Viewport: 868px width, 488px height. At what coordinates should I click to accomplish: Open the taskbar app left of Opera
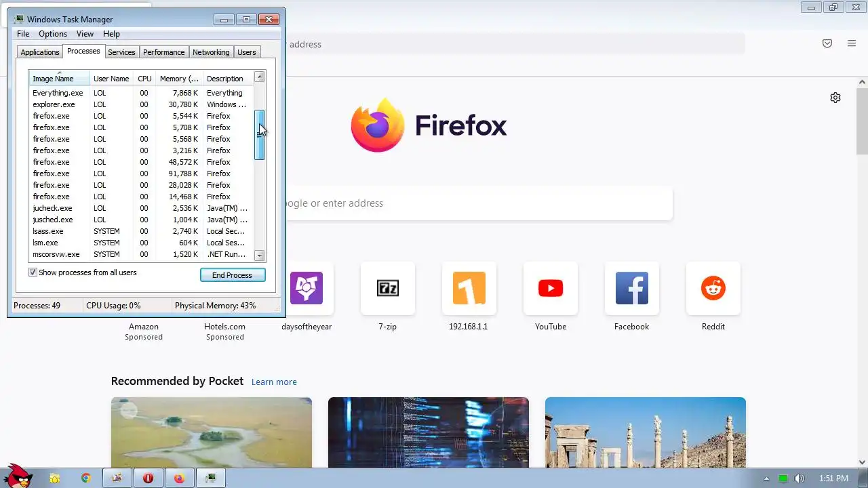(117, 478)
